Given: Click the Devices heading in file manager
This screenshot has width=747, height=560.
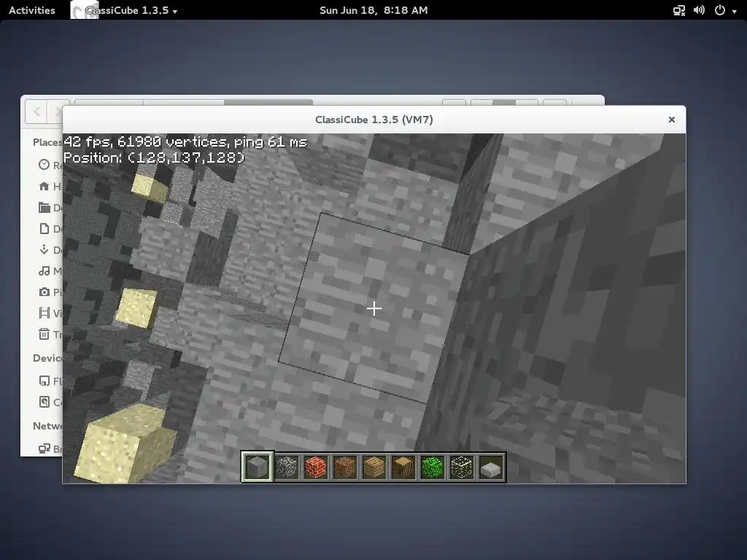Looking at the screenshot, I should click(x=47, y=358).
